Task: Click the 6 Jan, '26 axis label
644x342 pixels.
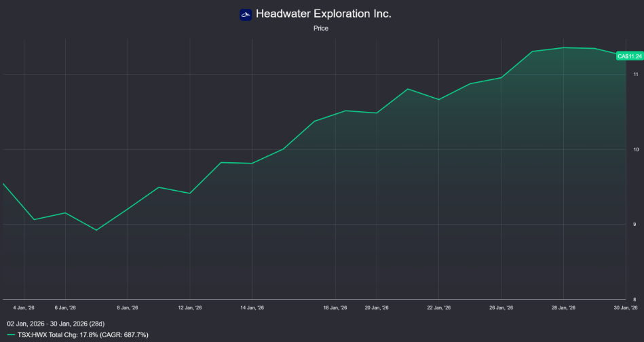Action: (x=65, y=307)
